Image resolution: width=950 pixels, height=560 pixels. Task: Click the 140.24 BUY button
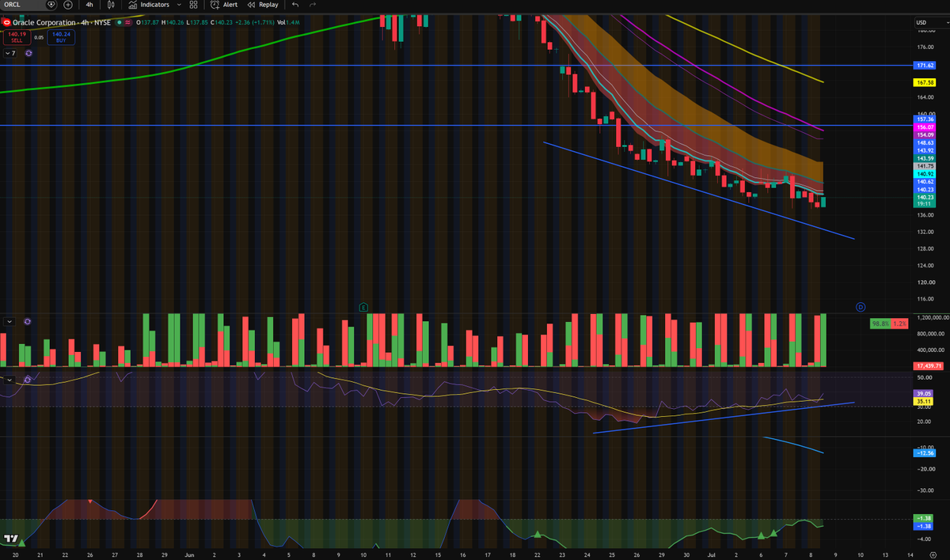(x=61, y=36)
